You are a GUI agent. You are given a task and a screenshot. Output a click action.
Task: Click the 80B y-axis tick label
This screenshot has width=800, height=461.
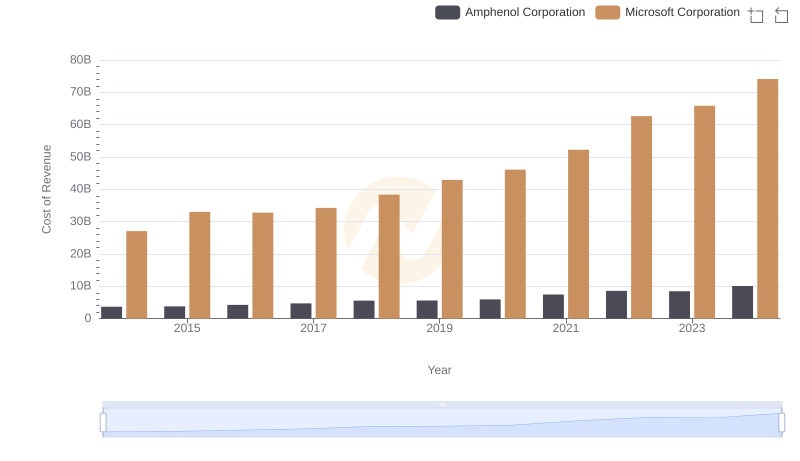click(x=79, y=60)
